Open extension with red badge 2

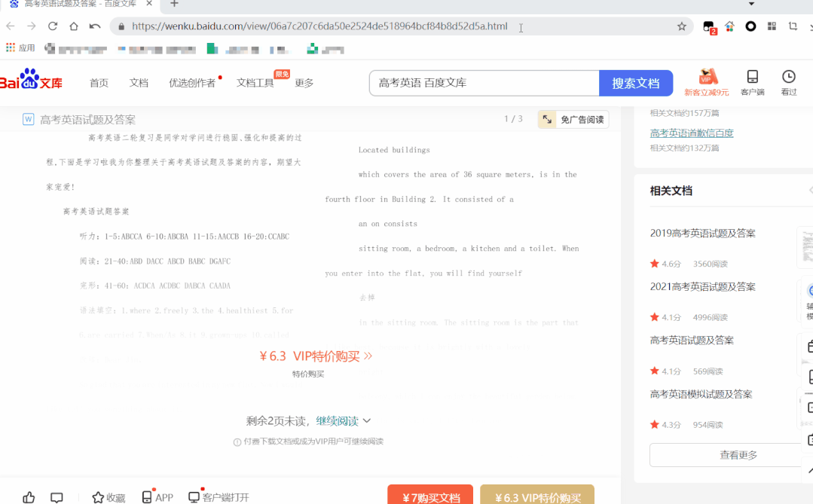pos(709,27)
